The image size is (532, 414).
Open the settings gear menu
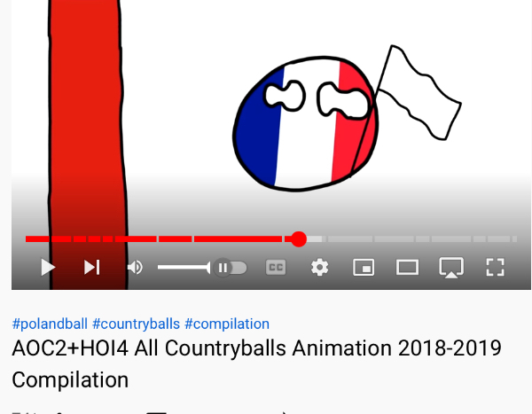(x=319, y=268)
